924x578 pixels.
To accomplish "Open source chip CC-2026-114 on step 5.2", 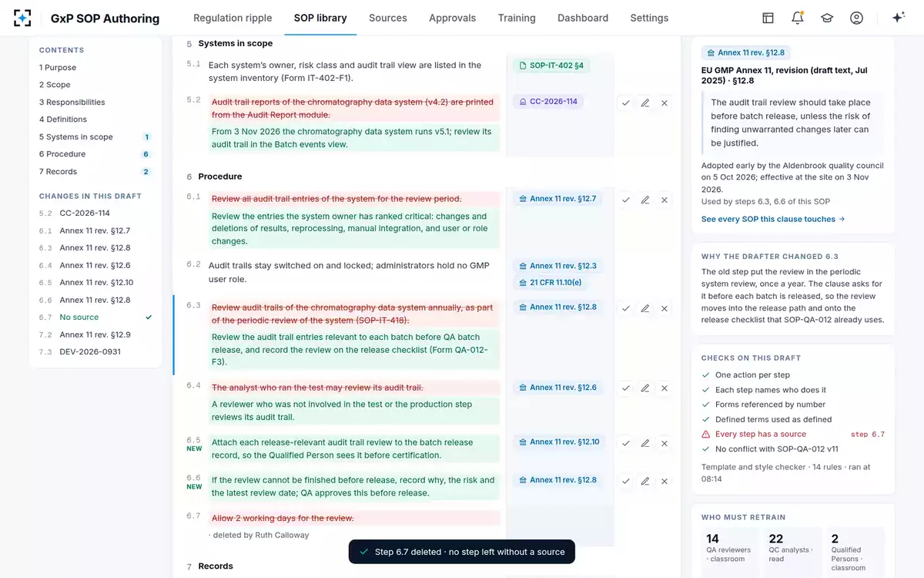I will pos(548,102).
